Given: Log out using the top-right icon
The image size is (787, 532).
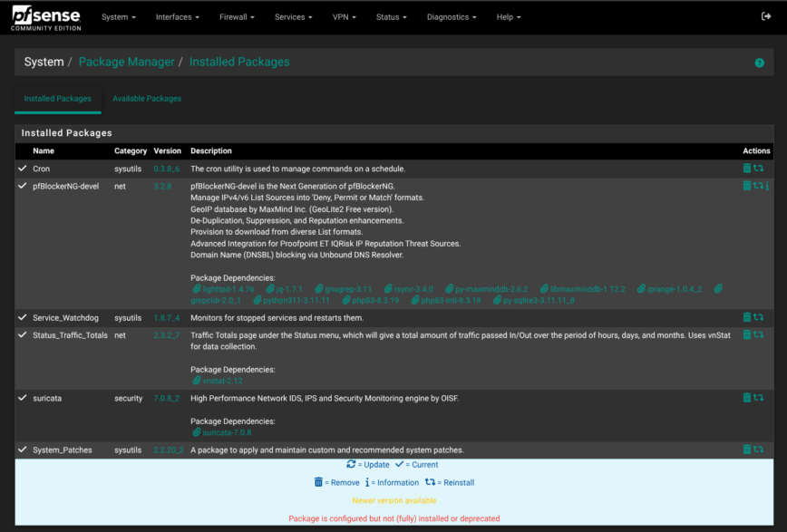Looking at the screenshot, I should click(x=766, y=16).
